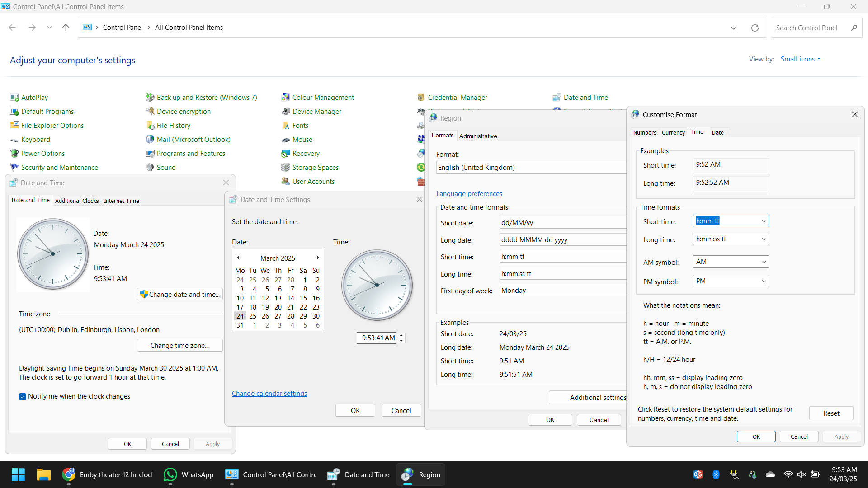Click the time spinner up arrow
Image resolution: width=868 pixels, height=488 pixels.
coord(402,335)
